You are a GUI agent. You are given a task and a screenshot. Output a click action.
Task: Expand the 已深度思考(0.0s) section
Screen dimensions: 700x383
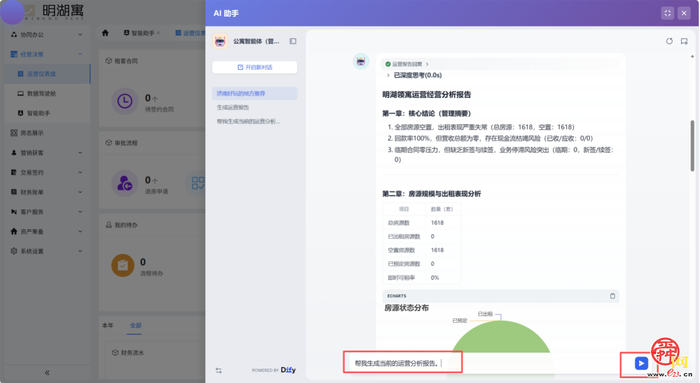tap(414, 75)
